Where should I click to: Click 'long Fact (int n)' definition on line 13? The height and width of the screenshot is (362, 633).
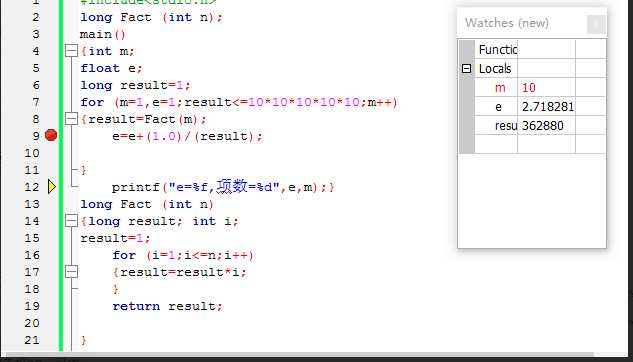pos(147,204)
